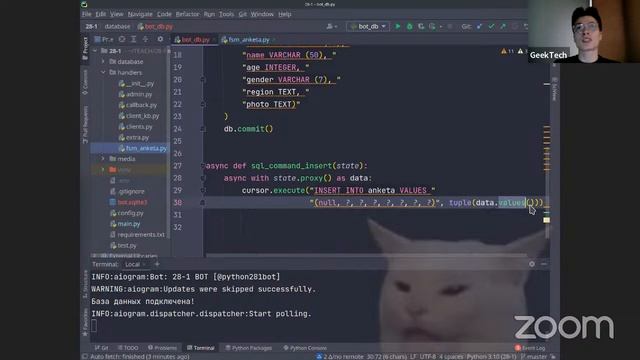Select main.py in project tree

125,224
